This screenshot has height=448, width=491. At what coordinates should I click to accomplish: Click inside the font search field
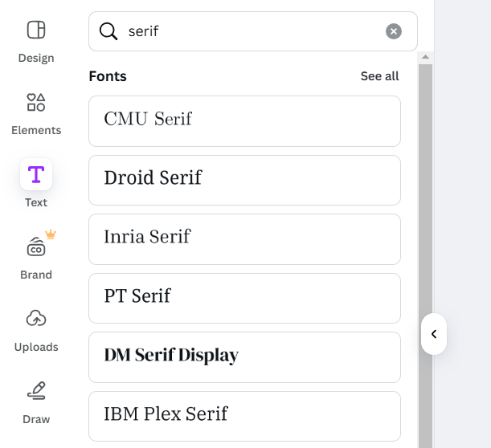249,31
